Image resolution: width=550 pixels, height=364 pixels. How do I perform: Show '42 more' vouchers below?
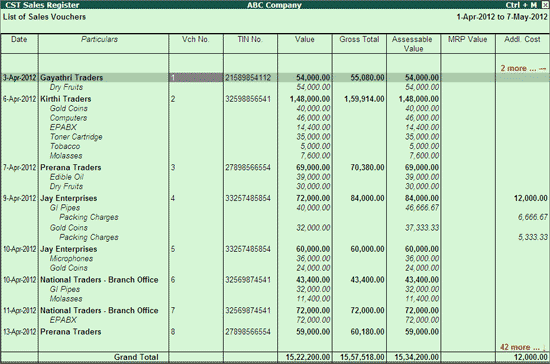pos(523,347)
